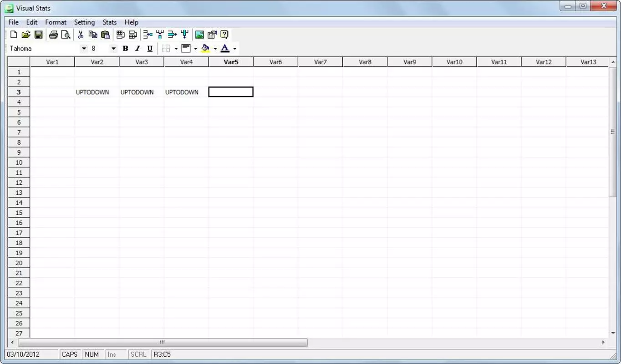This screenshot has width=621, height=364.
Task: Open the Help menu
Action: tap(131, 22)
